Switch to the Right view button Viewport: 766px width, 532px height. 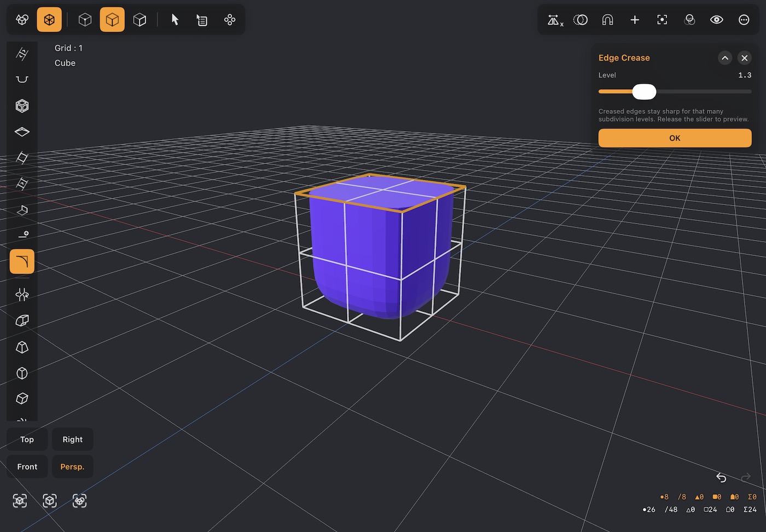tap(72, 440)
